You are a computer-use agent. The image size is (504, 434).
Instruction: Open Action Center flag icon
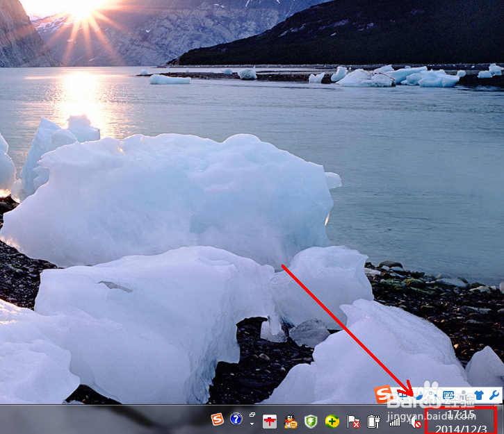pyautogui.click(x=353, y=422)
